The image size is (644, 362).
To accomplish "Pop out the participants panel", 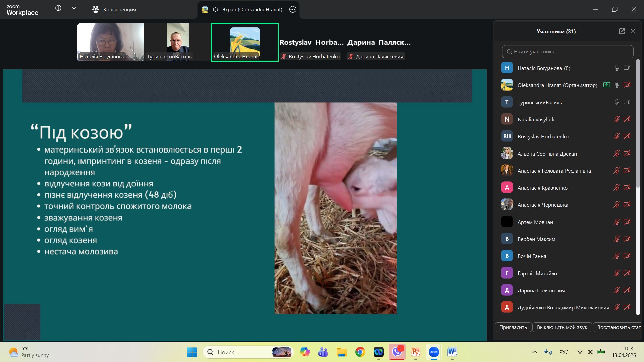I will (x=622, y=31).
